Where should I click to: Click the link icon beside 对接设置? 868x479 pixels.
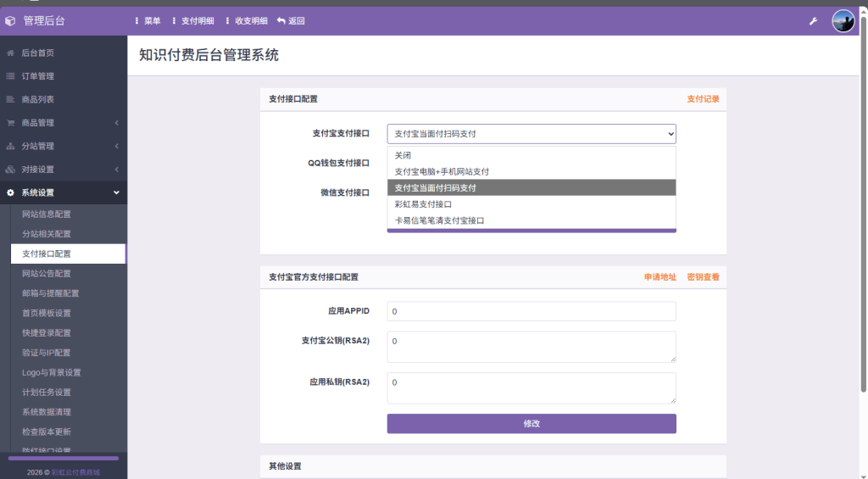(x=10, y=170)
